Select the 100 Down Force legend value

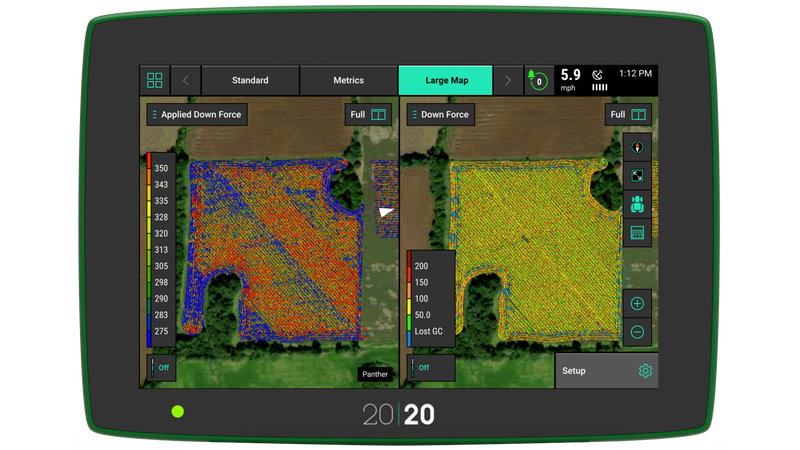421,298
